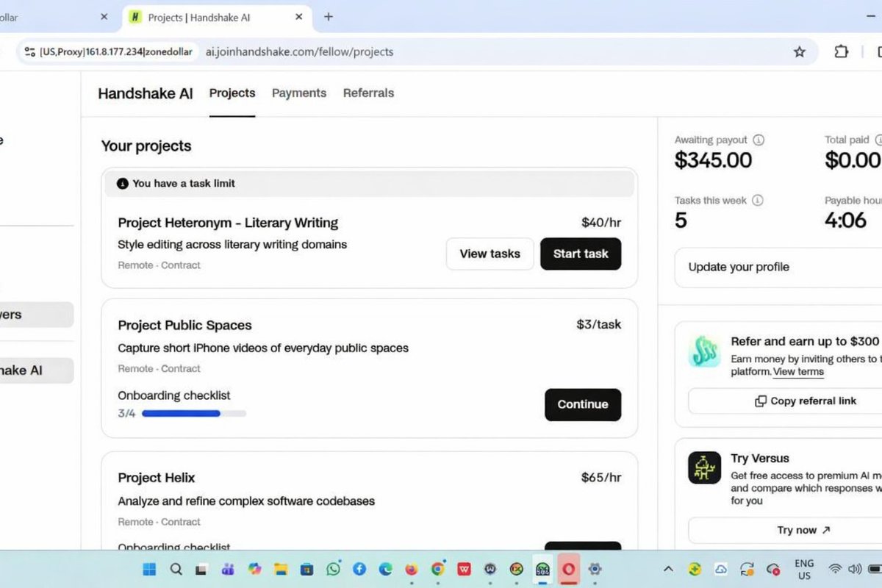Open Copilot from the taskbar
882x588 pixels.
pyautogui.click(x=254, y=569)
